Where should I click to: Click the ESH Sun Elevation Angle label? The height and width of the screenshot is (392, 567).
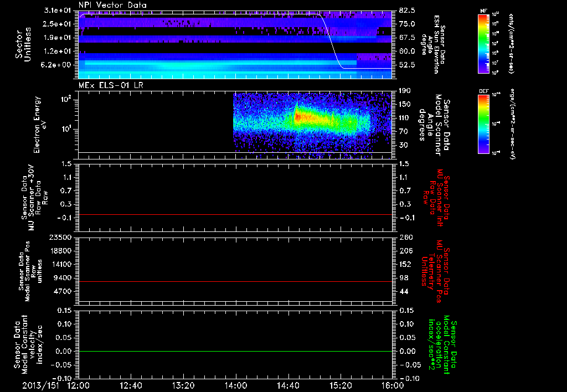point(433,44)
